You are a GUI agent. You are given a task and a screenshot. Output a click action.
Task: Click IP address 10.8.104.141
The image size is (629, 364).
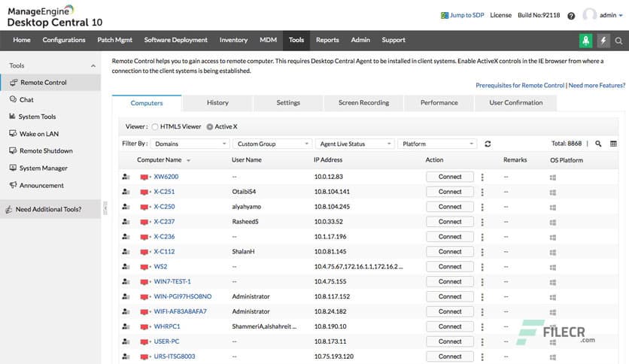tap(332, 192)
